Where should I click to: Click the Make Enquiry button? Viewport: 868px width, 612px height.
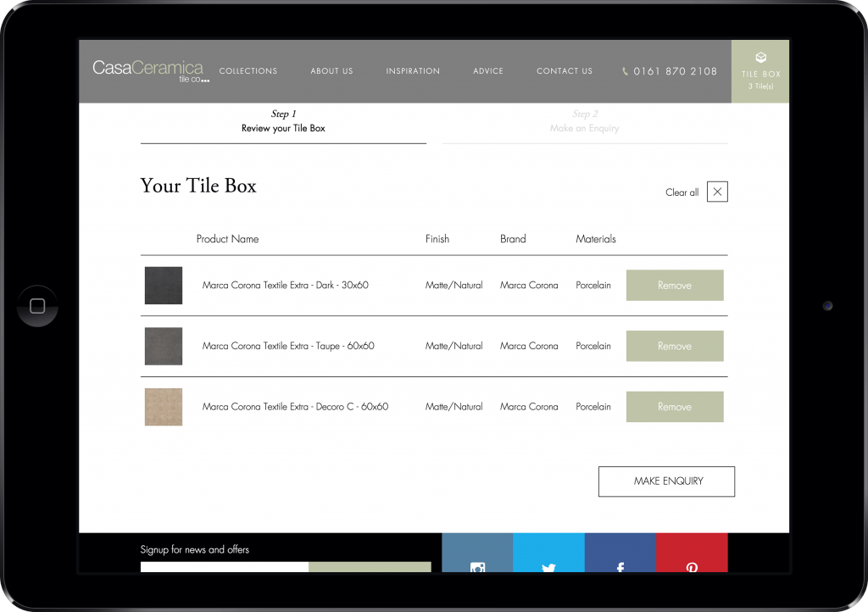click(x=666, y=481)
